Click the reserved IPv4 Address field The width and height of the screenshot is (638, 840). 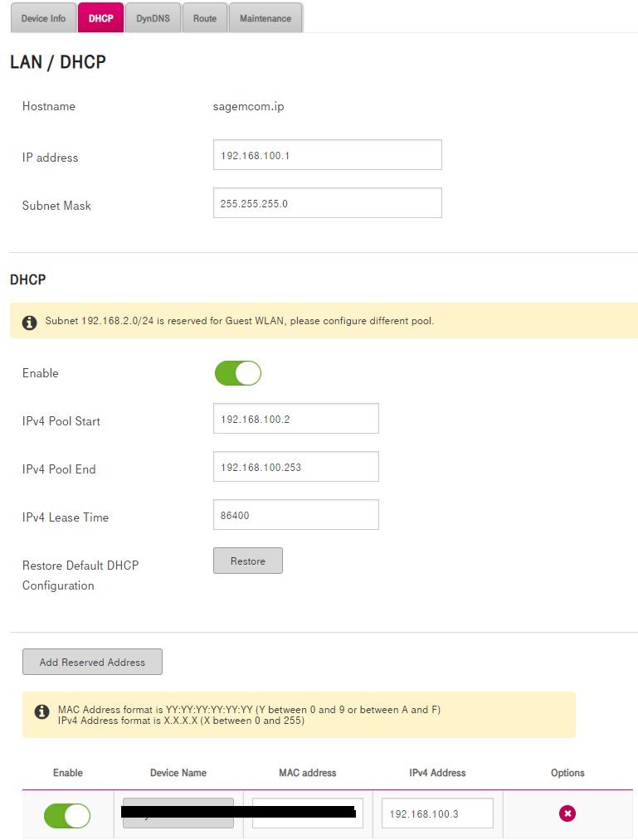pyautogui.click(x=437, y=813)
